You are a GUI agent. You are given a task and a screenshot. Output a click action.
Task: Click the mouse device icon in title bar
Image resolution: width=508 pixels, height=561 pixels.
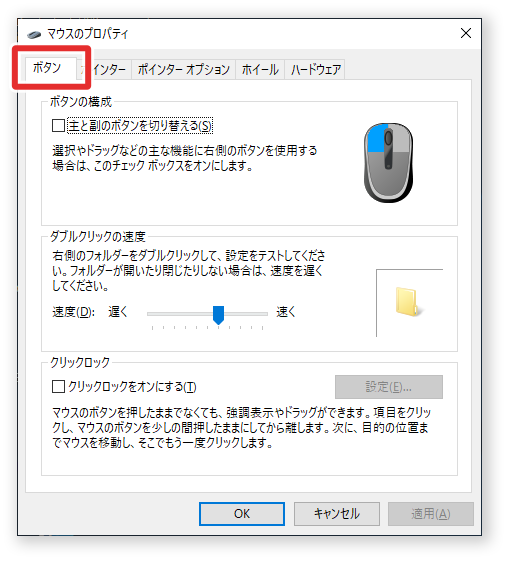(34, 34)
